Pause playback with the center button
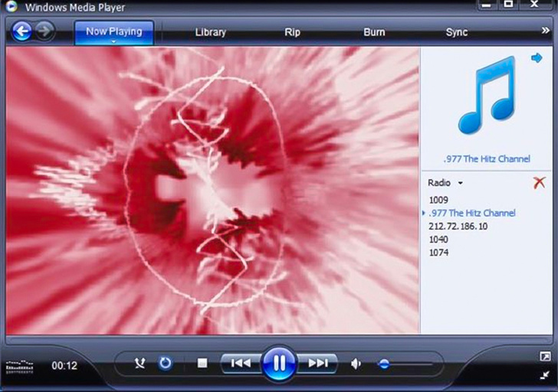Viewport: 558px width, 392px height. tap(279, 363)
